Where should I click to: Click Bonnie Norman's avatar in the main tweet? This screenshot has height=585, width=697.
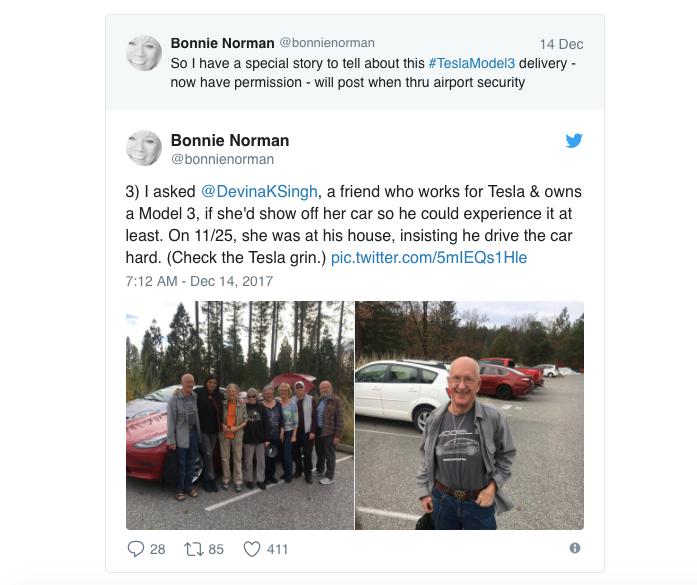144,148
